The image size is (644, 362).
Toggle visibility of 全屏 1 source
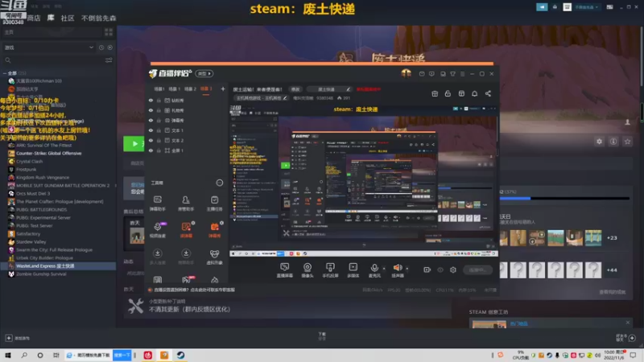(151, 150)
